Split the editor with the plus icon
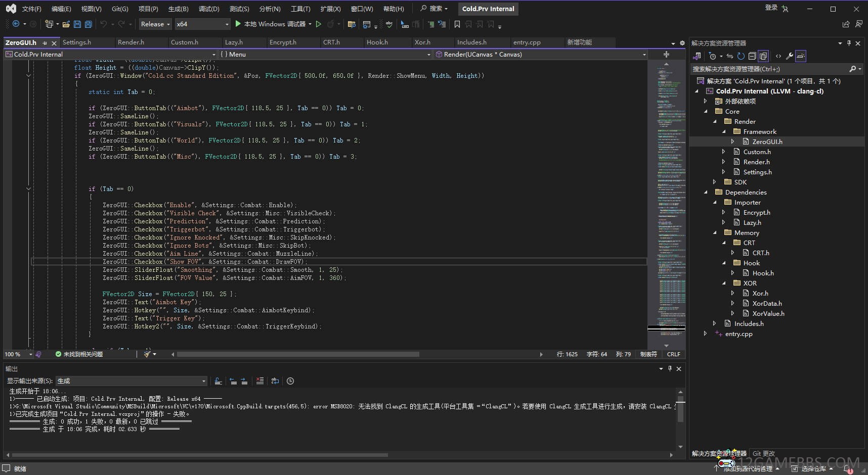Viewport: 868px width, 475px height. (666, 54)
